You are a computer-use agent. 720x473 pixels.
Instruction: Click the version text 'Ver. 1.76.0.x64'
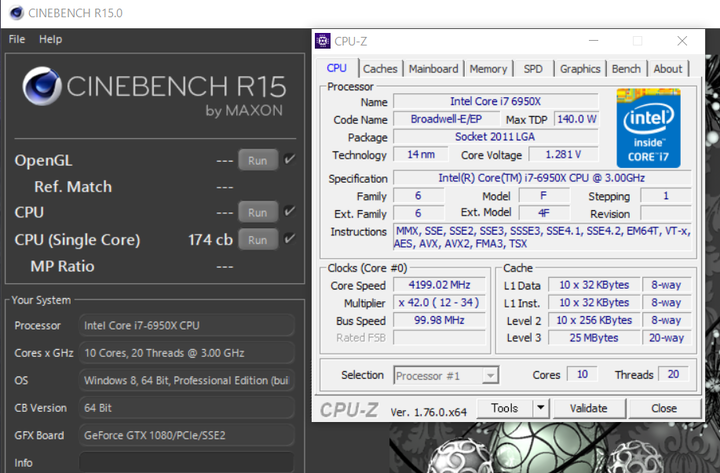(x=428, y=412)
